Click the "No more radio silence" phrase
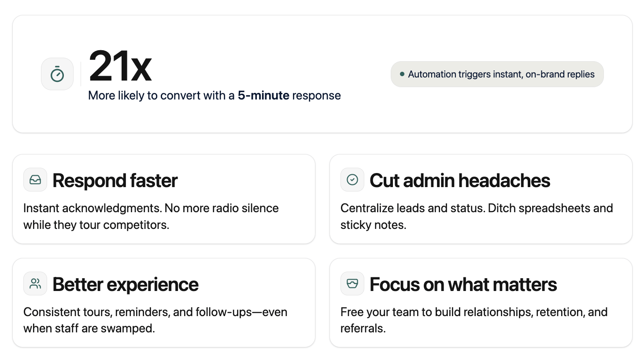 pyautogui.click(x=222, y=208)
